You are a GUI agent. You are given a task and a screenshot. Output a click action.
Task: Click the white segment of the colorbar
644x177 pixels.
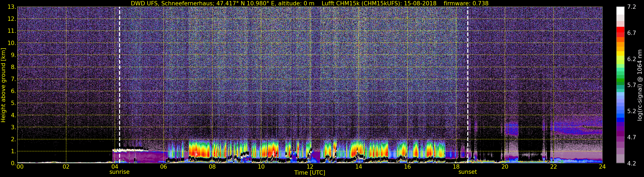point(620,10)
